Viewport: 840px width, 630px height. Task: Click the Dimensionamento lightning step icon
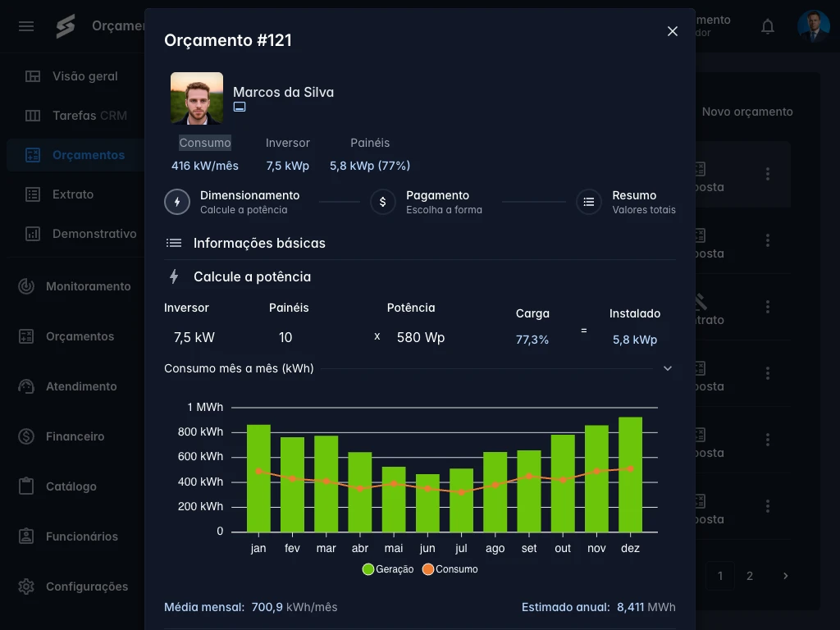pos(177,202)
